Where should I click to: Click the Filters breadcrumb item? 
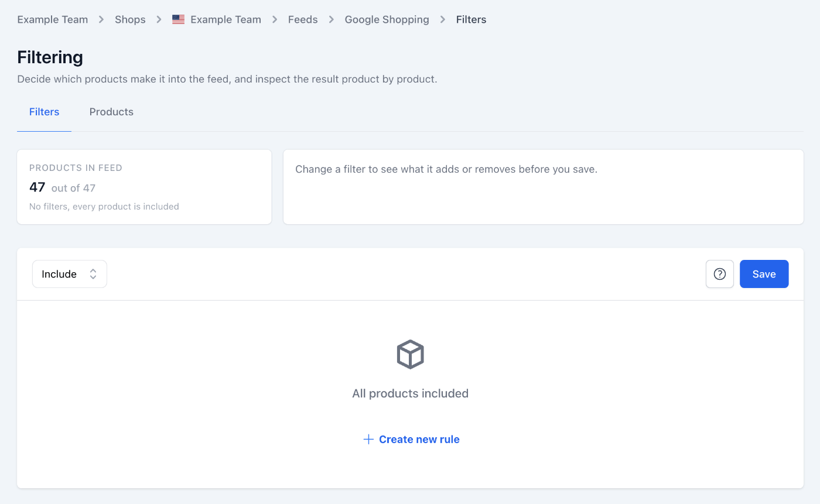471,19
